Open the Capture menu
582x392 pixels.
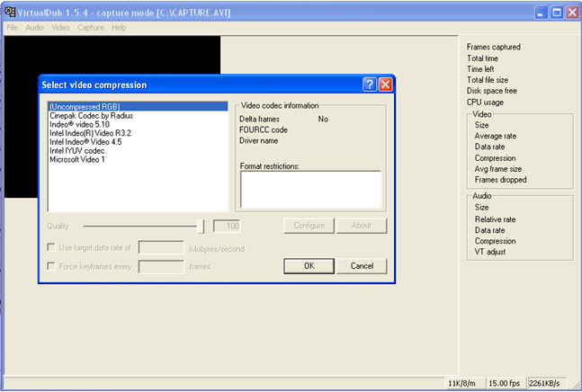91,28
